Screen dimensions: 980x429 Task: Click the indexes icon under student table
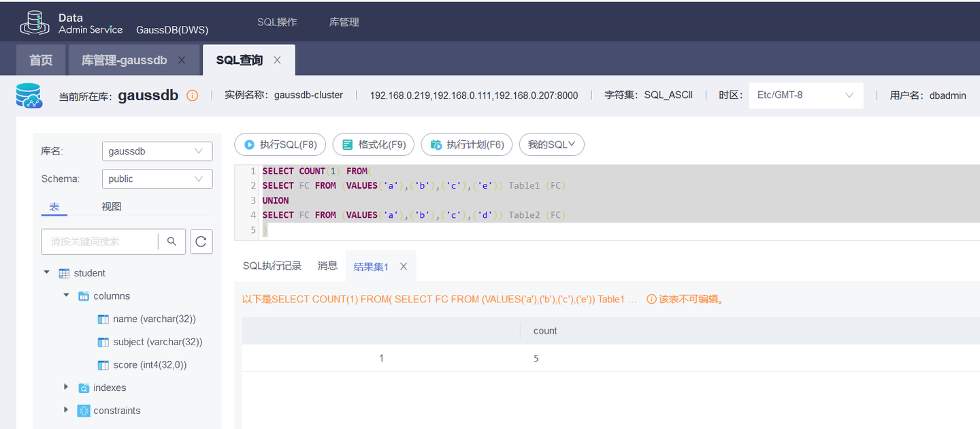(83, 387)
